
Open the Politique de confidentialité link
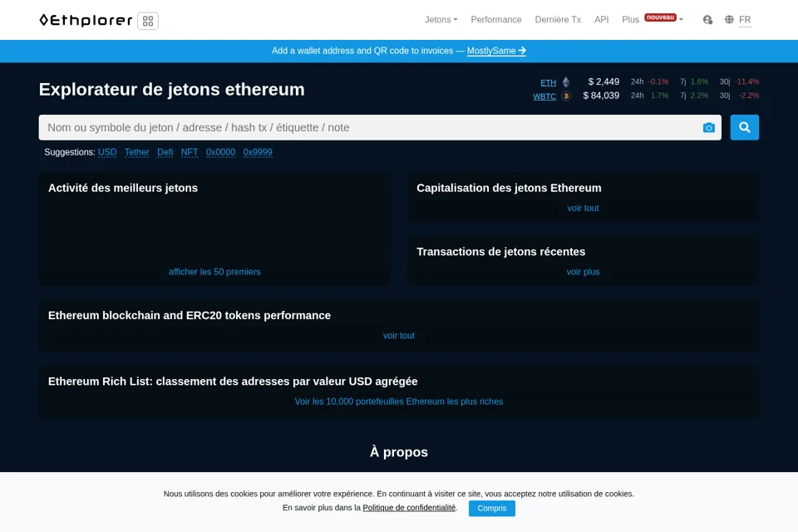pyautogui.click(x=409, y=508)
